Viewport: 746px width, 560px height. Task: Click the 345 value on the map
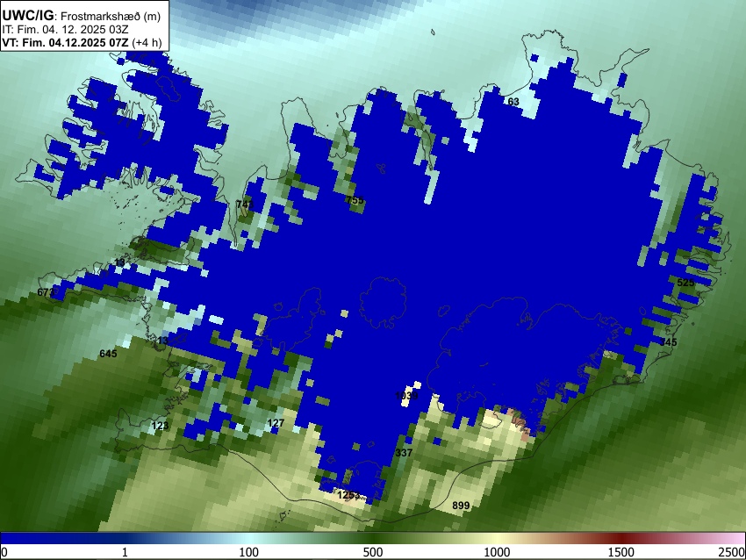click(668, 342)
